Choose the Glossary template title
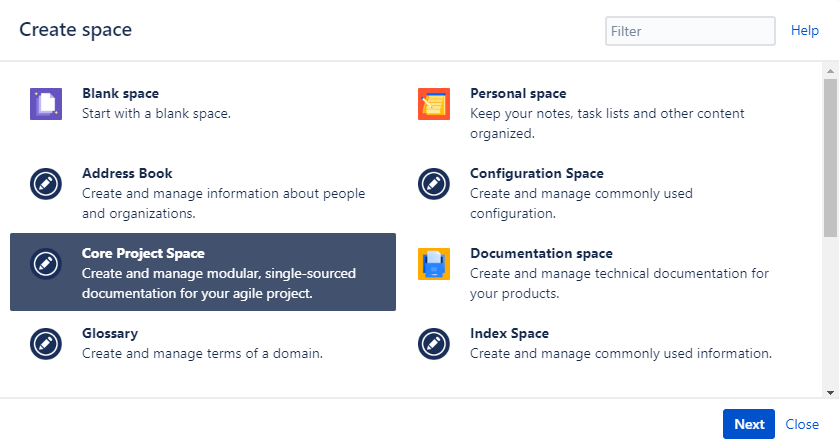This screenshot has width=839, height=447. tap(110, 334)
